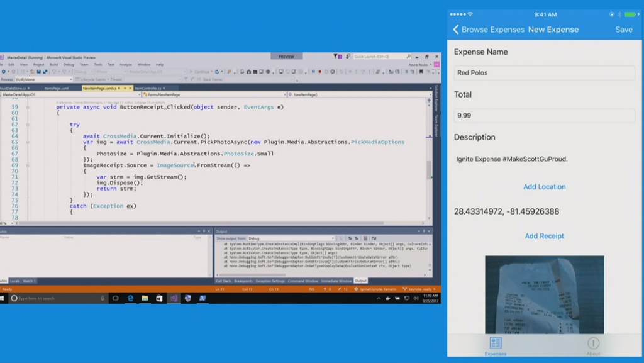This screenshot has height=363, width=644.
Task: Tap the About info icon
Action: (x=592, y=343)
